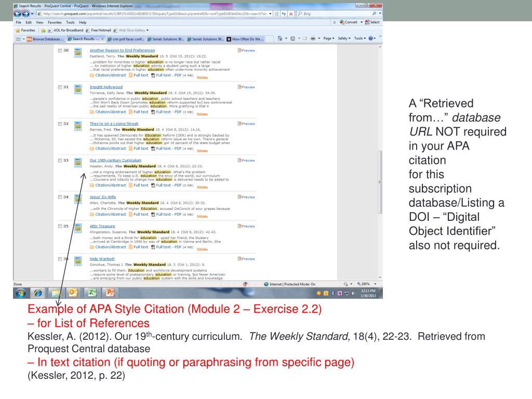Click the Home icon in command bar
532x399 pixels.
[x=280, y=38]
